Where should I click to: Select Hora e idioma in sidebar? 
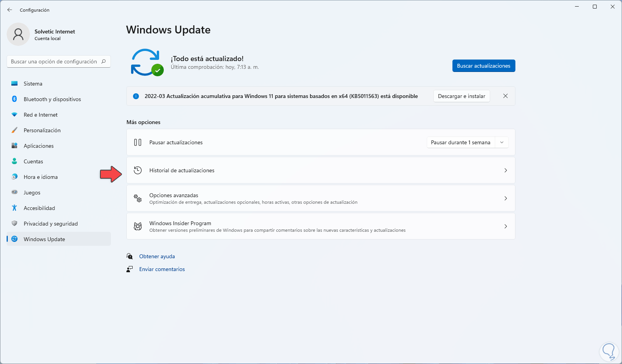(40, 177)
